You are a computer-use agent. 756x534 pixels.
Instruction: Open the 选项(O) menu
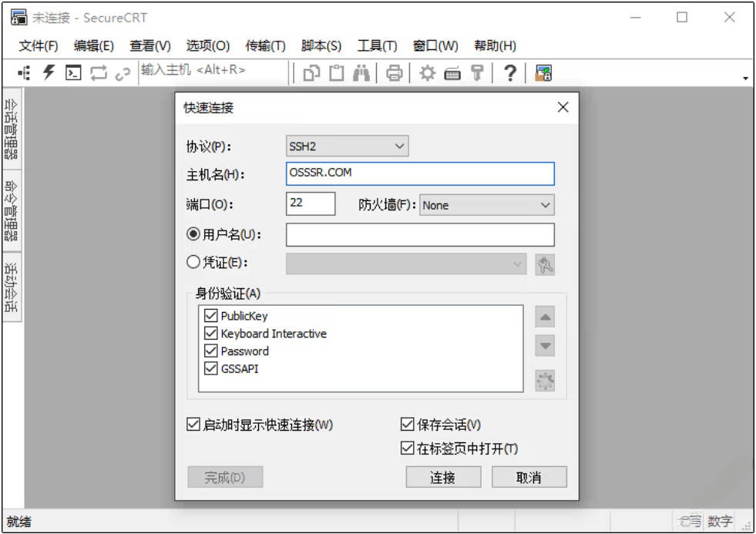point(208,45)
